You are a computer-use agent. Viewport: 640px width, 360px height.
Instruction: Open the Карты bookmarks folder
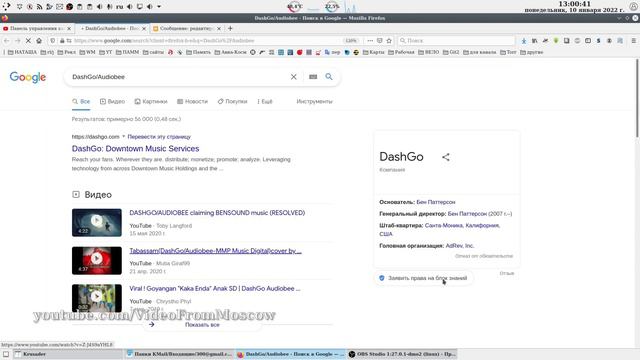[373, 52]
